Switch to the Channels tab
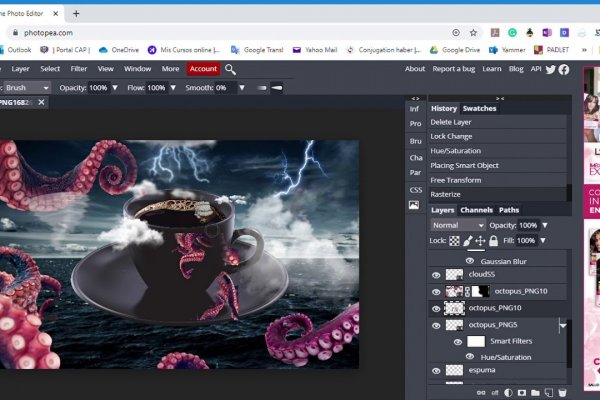This screenshot has height=400, width=600. click(476, 210)
